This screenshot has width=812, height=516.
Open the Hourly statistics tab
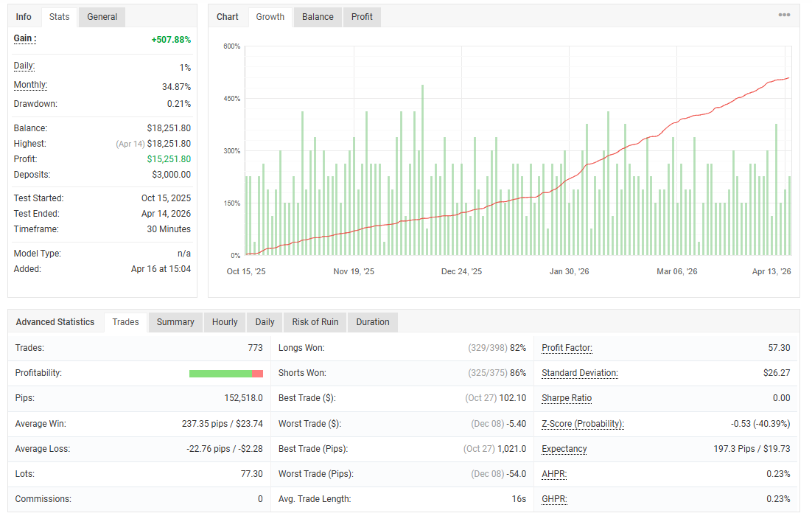click(x=225, y=321)
